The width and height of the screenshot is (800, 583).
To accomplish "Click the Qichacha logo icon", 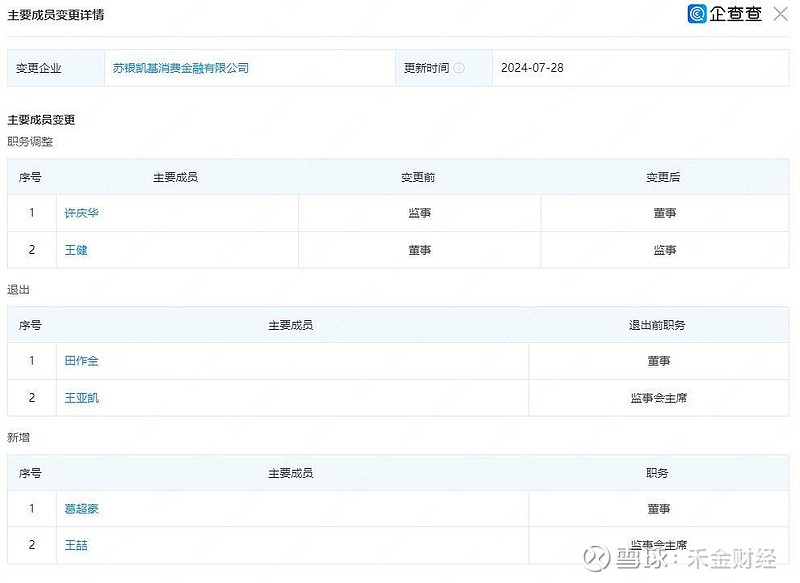I will click(x=696, y=14).
